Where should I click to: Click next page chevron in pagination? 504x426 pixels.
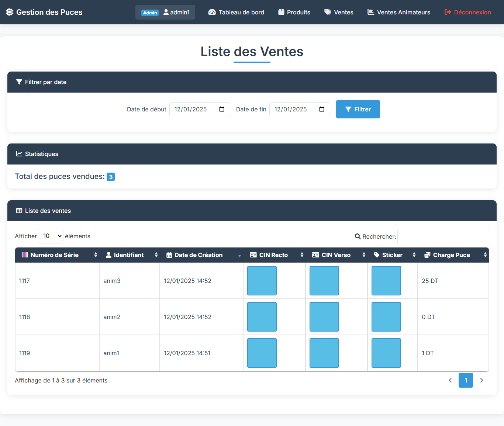coord(481,380)
